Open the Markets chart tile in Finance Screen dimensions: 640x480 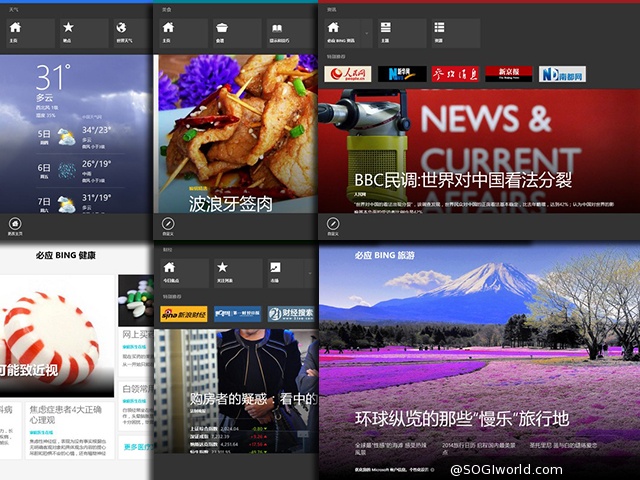pos(285,273)
